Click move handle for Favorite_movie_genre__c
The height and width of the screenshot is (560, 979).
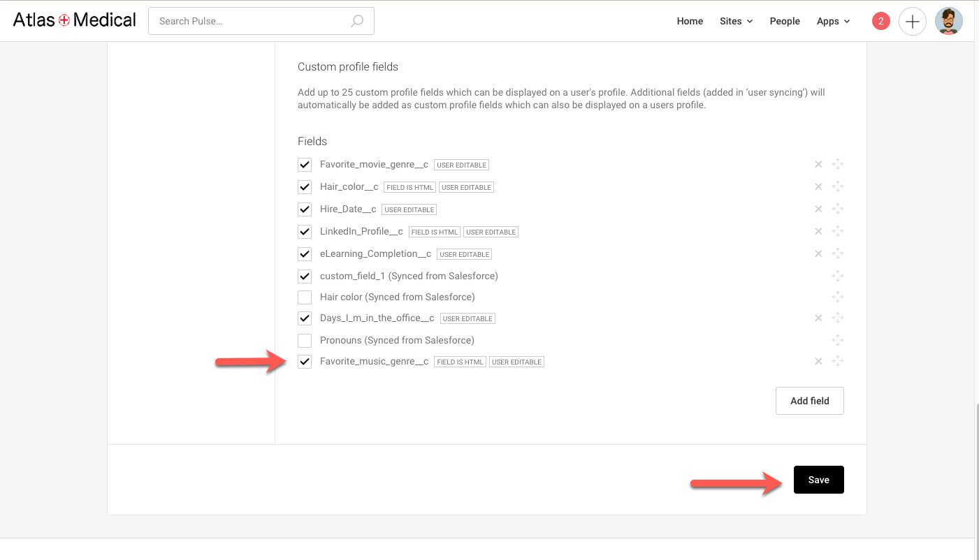point(838,165)
